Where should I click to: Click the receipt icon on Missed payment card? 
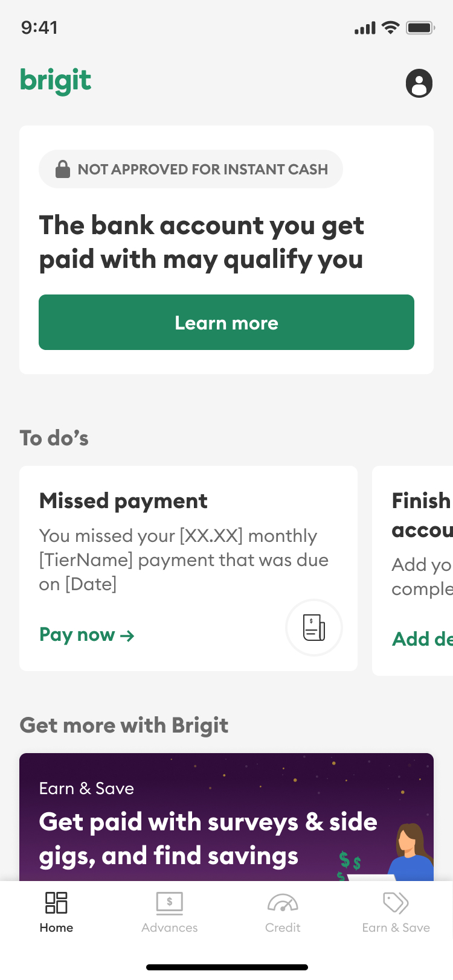pos(313,628)
